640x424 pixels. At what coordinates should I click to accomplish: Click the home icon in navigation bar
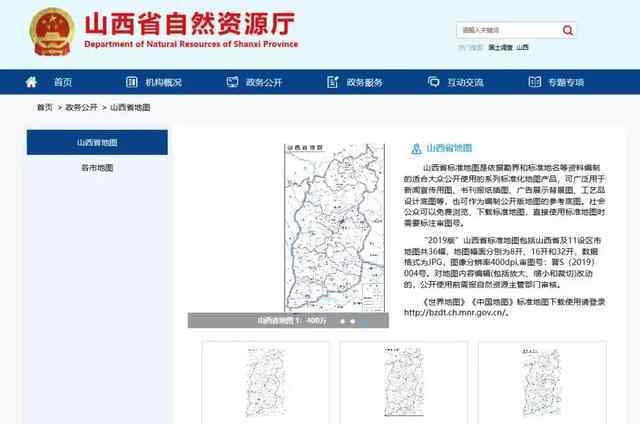coord(31,82)
